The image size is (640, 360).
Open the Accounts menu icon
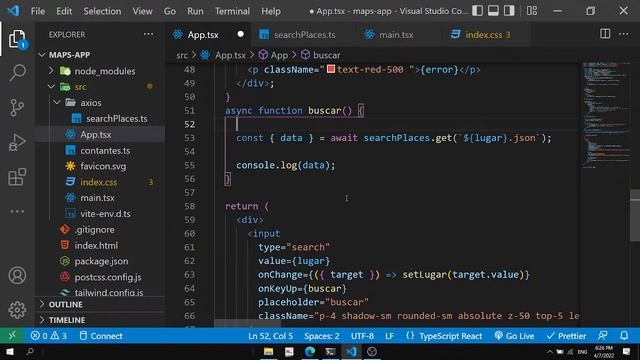[x=17, y=276]
